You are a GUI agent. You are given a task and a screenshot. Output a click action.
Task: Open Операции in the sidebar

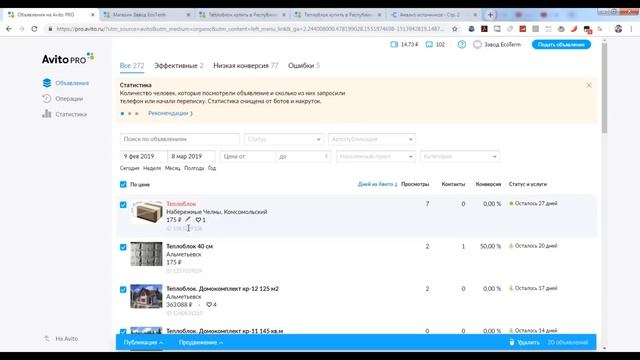coord(62,99)
